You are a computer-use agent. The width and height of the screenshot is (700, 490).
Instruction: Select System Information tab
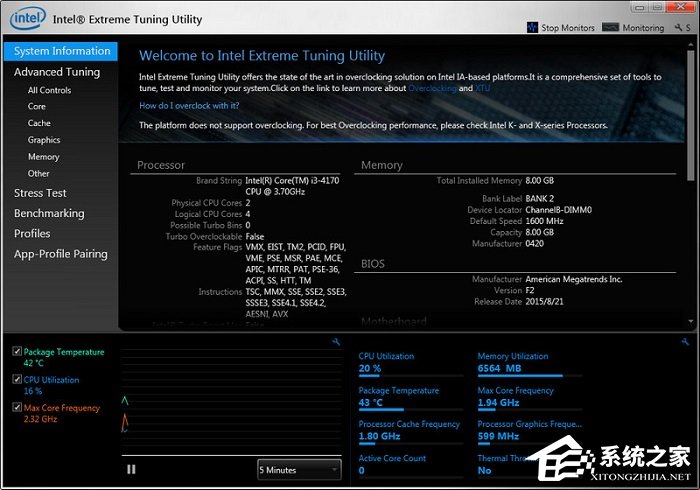click(61, 51)
